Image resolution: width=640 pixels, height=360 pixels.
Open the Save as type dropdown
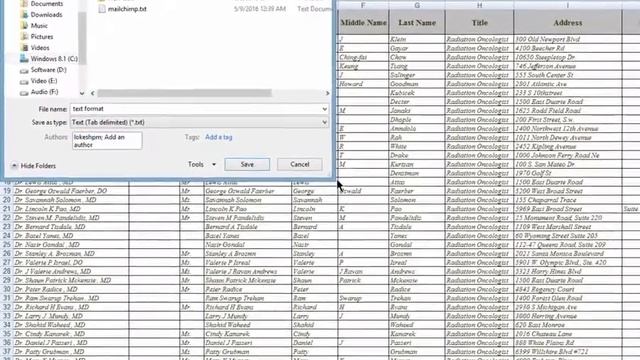tap(199, 122)
